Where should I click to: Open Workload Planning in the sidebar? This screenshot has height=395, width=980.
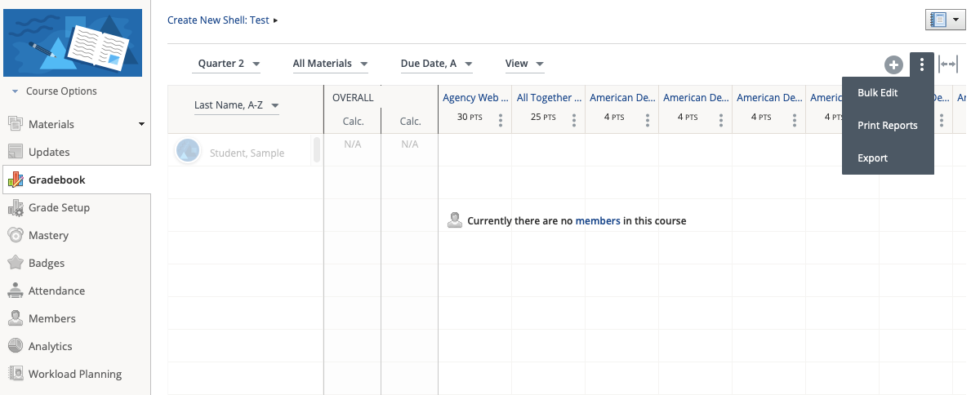[x=75, y=374]
